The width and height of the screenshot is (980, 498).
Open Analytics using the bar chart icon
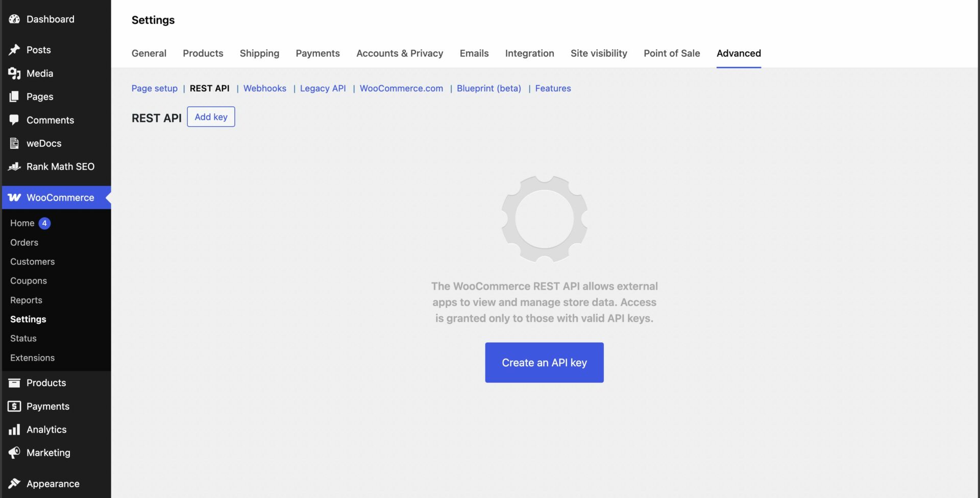pos(15,430)
